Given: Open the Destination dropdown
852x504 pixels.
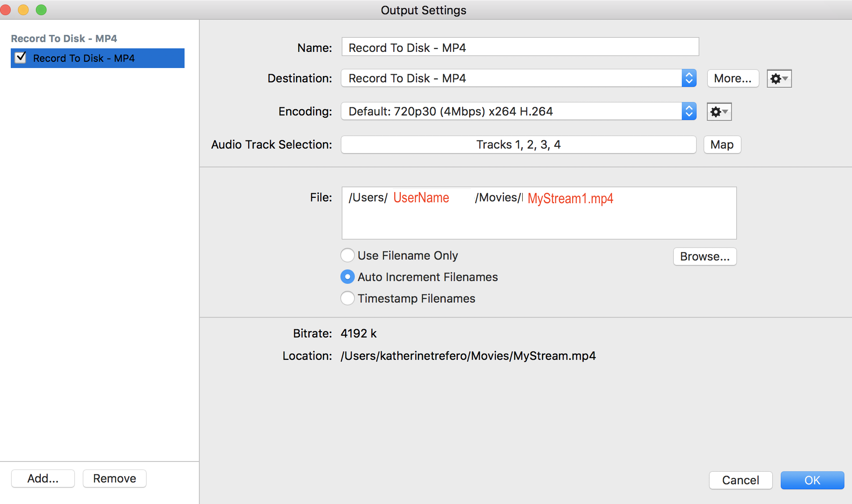Looking at the screenshot, I should click(519, 78).
